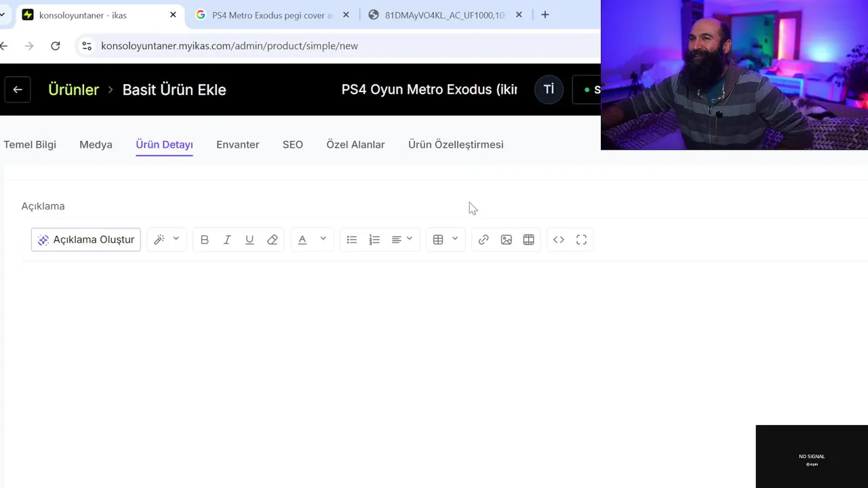The height and width of the screenshot is (488, 868).
Task: Expand the magic wand dropdown arrow
Action: tap(176, 239)
